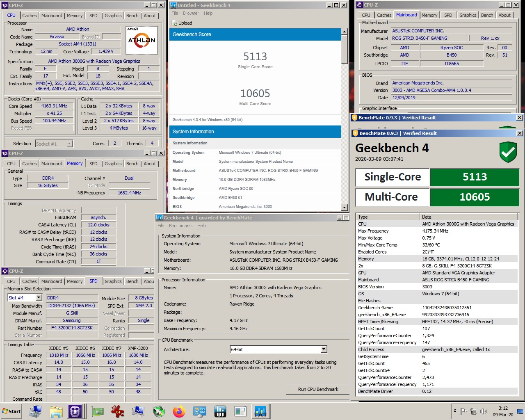Select Graphics tab in the Memory CPU-Z window
The width and height of the screenshot is (525, 420).
click(113, 164)
